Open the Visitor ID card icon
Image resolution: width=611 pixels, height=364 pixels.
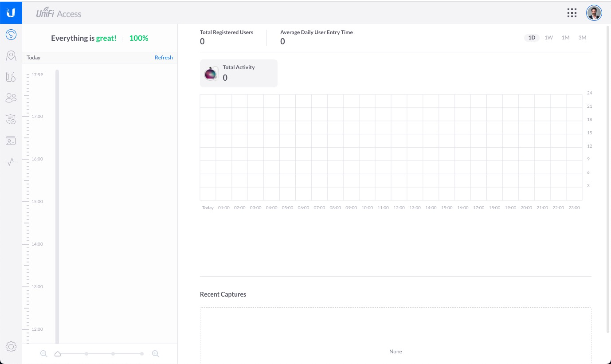(11, 141)
